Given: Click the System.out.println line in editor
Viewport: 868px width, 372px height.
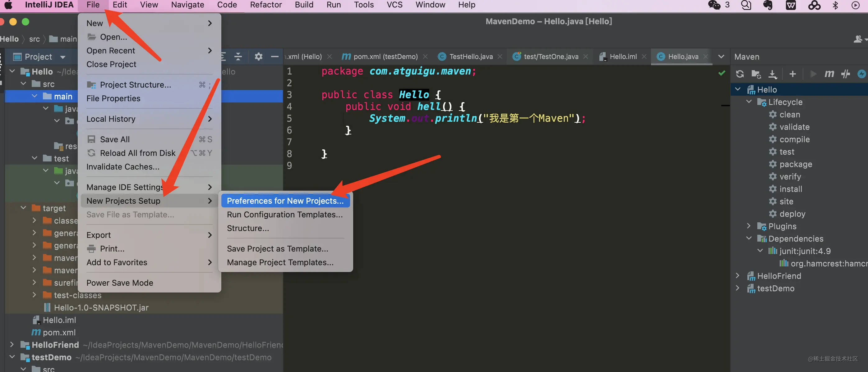Looking at the screenshot, I should coord(477,118).
